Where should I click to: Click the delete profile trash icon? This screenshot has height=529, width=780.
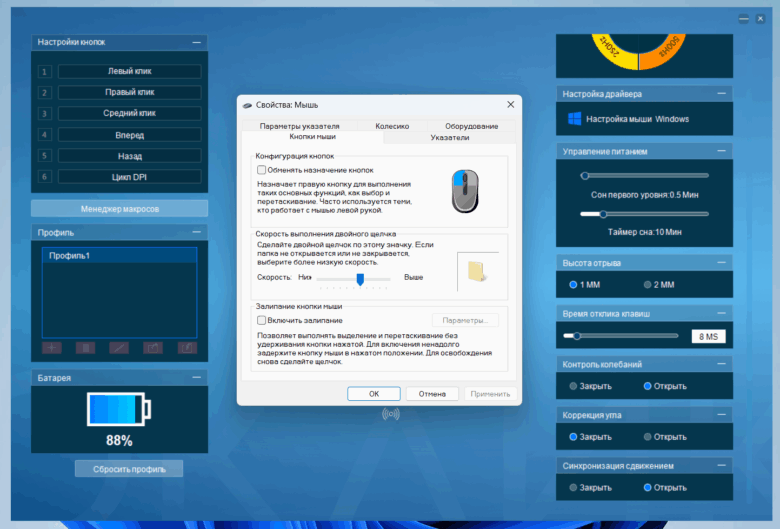[86, 348]
